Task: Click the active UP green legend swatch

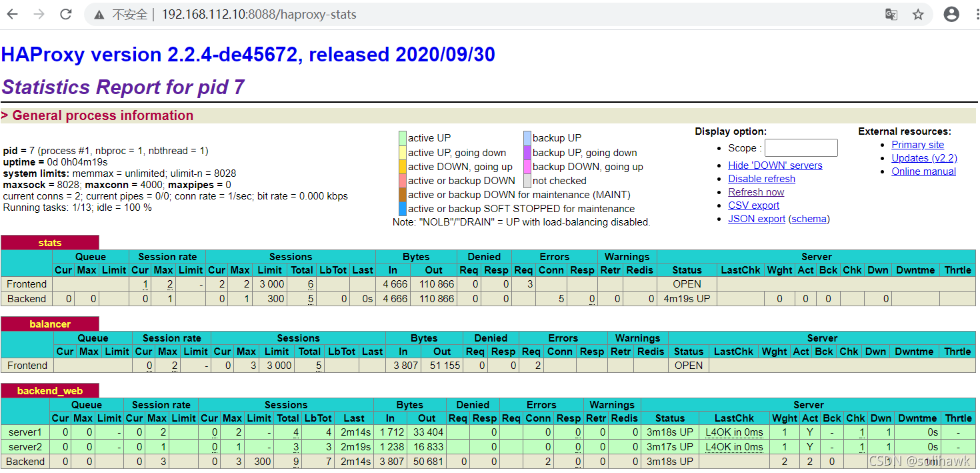Action: (403, 138)
